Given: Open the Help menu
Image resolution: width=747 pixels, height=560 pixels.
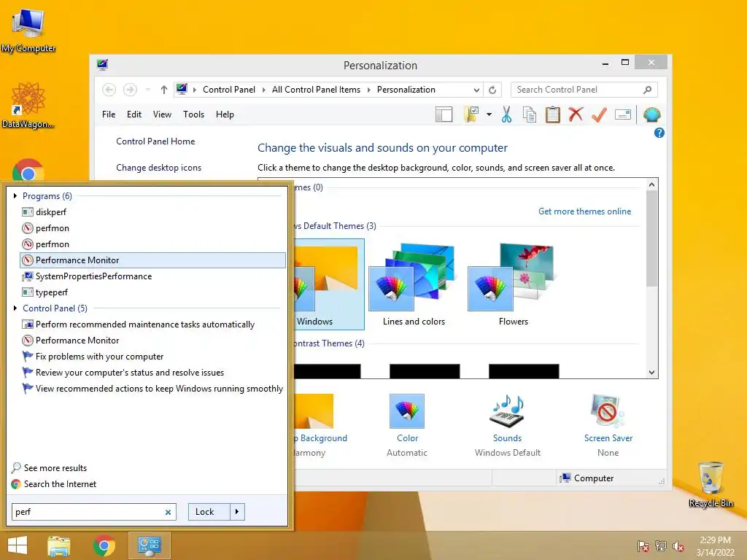Looking at the screenshot, I should pyautogui.click(x=225, y=114).
